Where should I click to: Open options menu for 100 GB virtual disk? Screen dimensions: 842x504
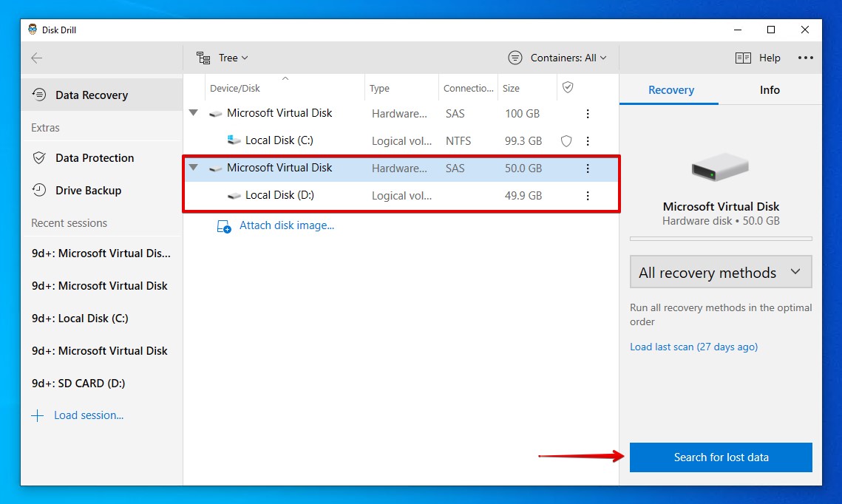(x=588, y=114)
